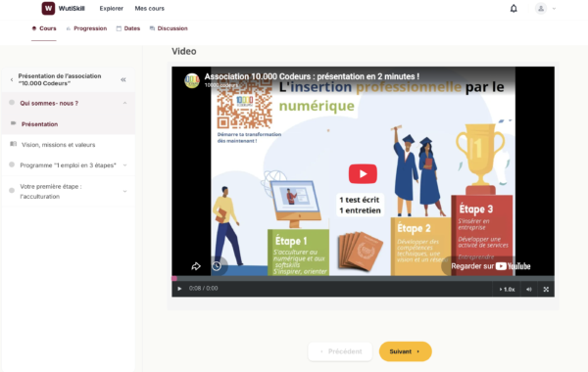This screenshot has height=372, width=588.
Task: Collapse the sidebar with the double-chevron icon
Action: 123,79
